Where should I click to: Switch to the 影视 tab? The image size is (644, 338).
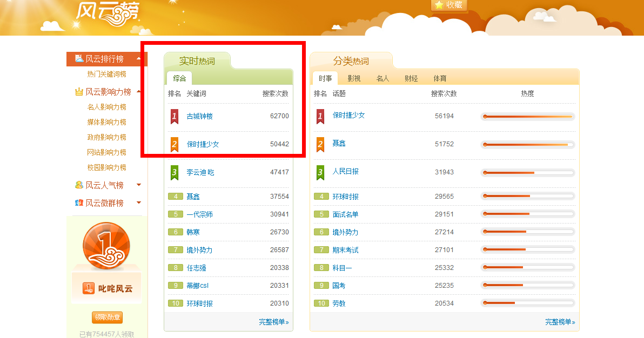click(354, 78)
